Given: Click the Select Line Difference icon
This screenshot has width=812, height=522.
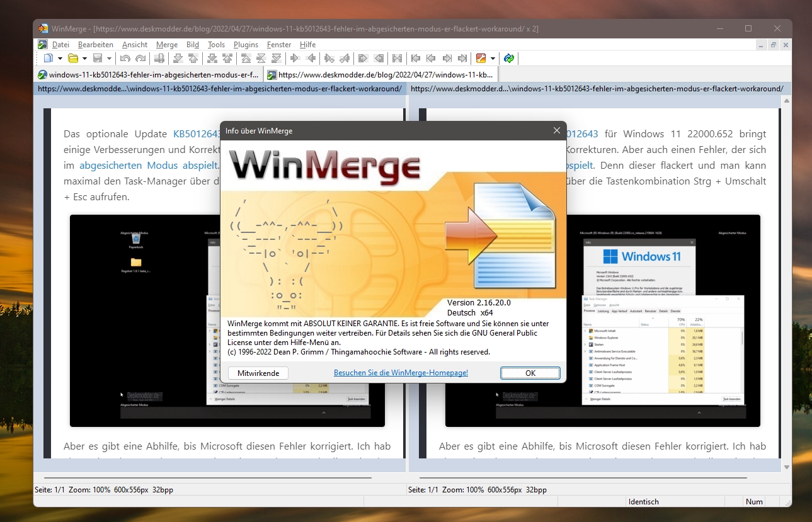Looking at the screenshot, I should [x=159, y=59].
